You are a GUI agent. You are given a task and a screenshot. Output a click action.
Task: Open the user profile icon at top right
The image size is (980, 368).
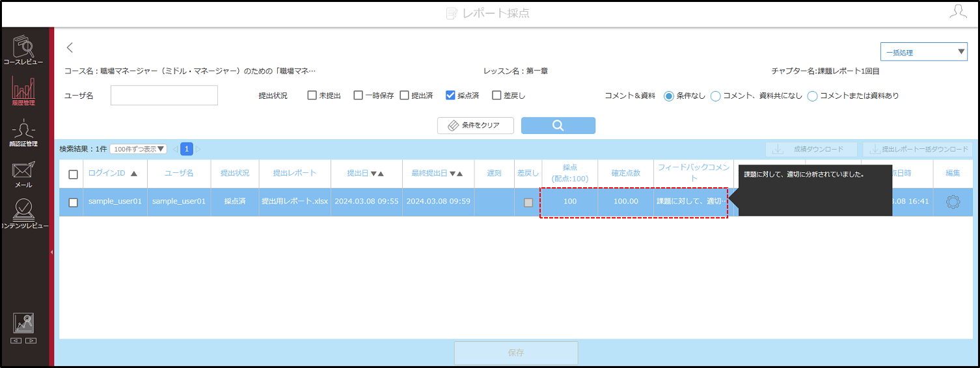[x=957, y=11]
